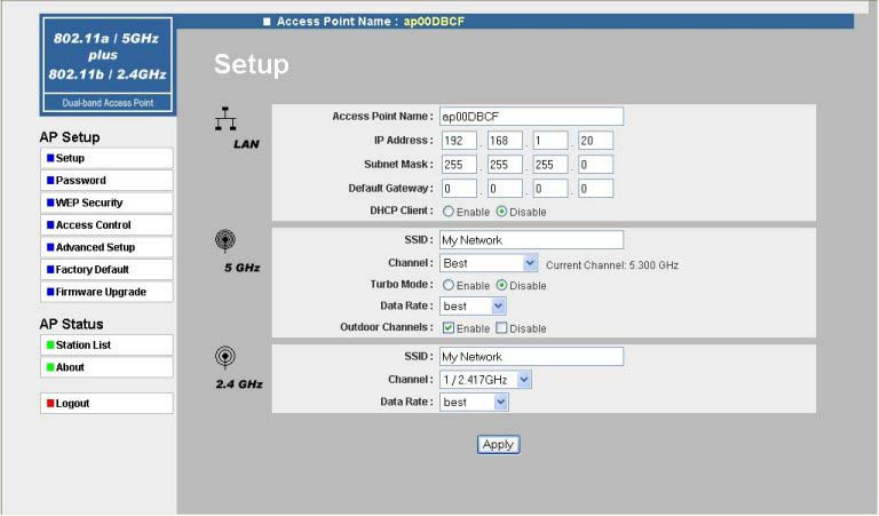
Task: Click the third Default Gateway octet field
Action: pyautogui.click(x=550, y=189)
